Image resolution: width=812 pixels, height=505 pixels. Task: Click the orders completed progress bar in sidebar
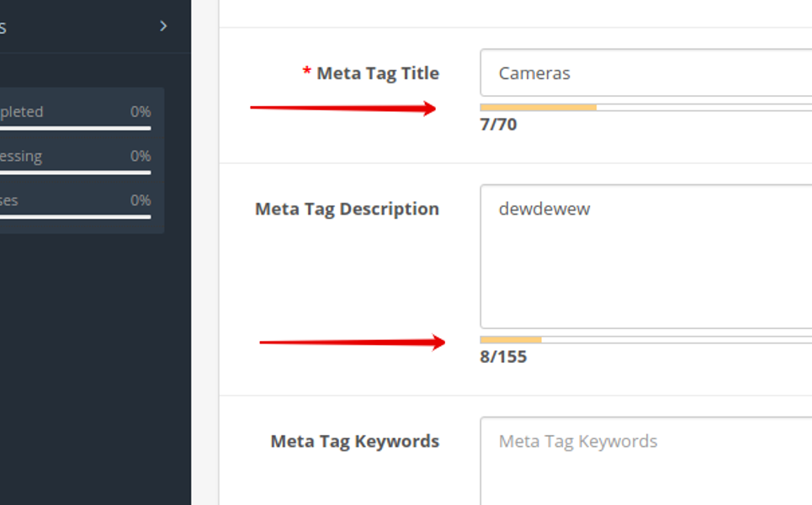pos(76,128)
